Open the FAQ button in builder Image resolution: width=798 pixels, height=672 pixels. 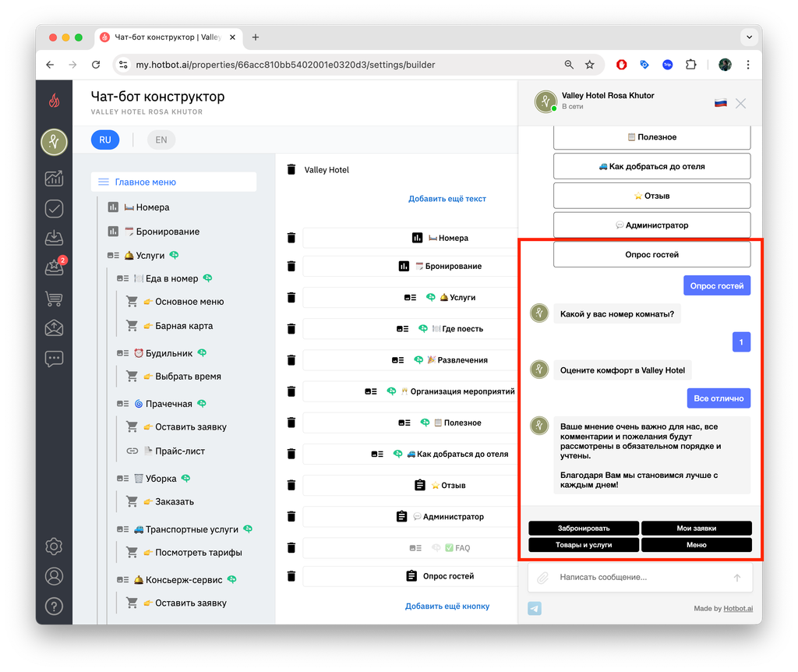pyautogui.click(x=410, y=548)
